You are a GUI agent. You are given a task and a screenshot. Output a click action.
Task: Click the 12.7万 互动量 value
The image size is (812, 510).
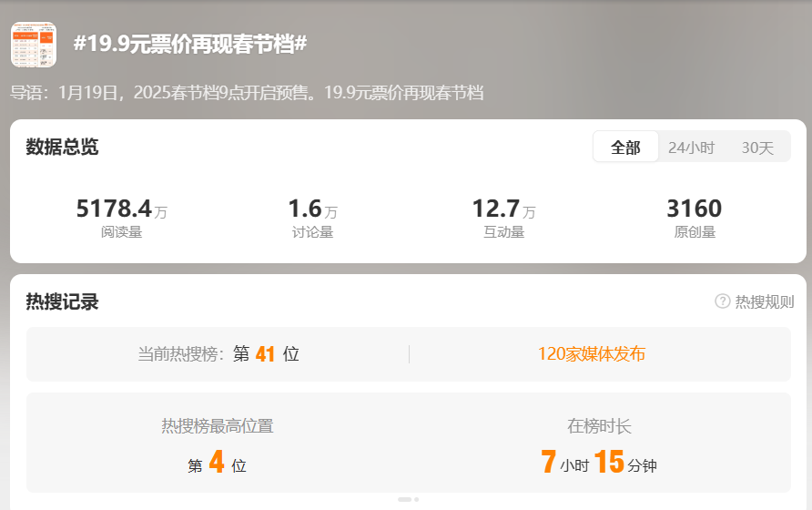coord(504,209)
